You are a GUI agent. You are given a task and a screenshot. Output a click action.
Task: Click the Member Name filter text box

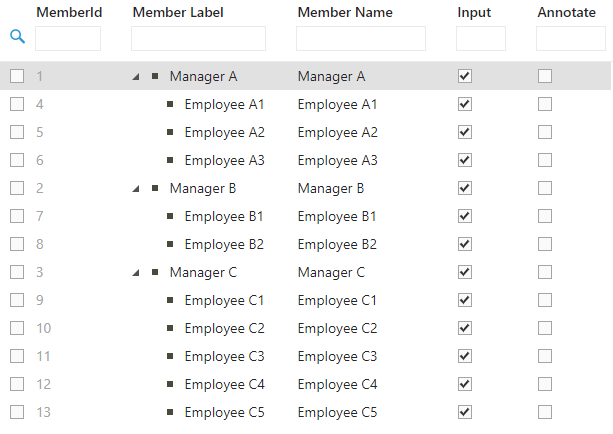[361, 38]
